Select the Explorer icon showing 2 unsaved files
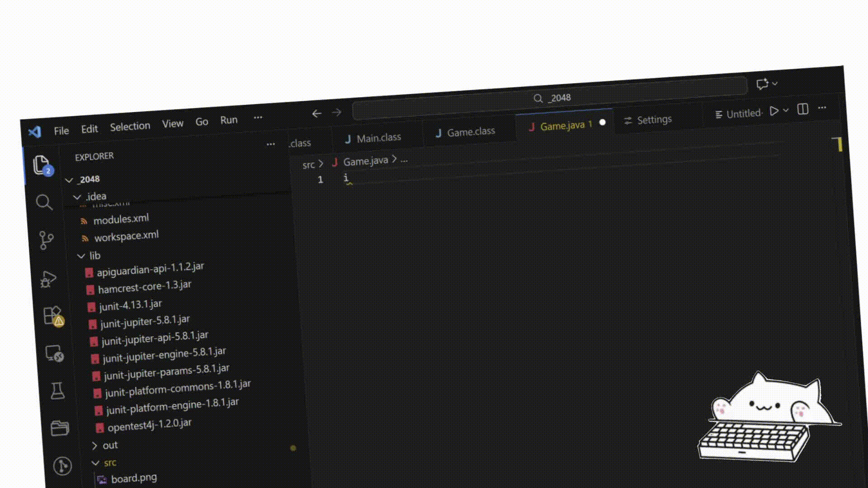 pyautogui.click(x=42, y=165)
